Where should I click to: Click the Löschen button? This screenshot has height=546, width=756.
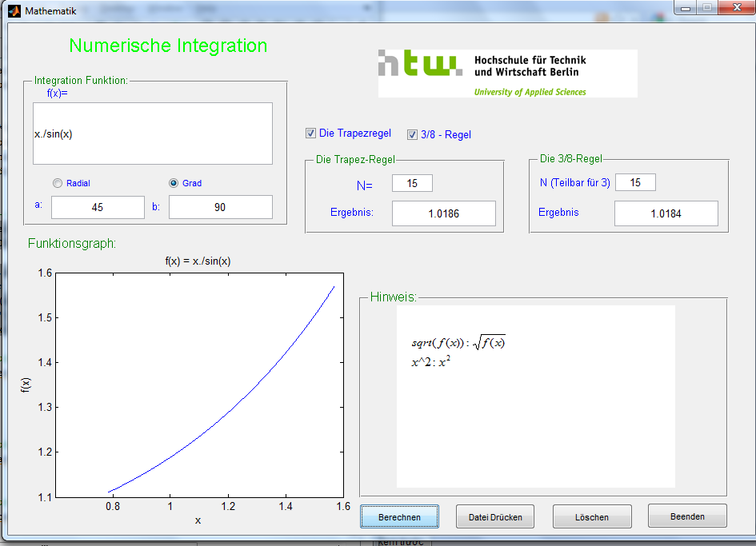(592, 516)
